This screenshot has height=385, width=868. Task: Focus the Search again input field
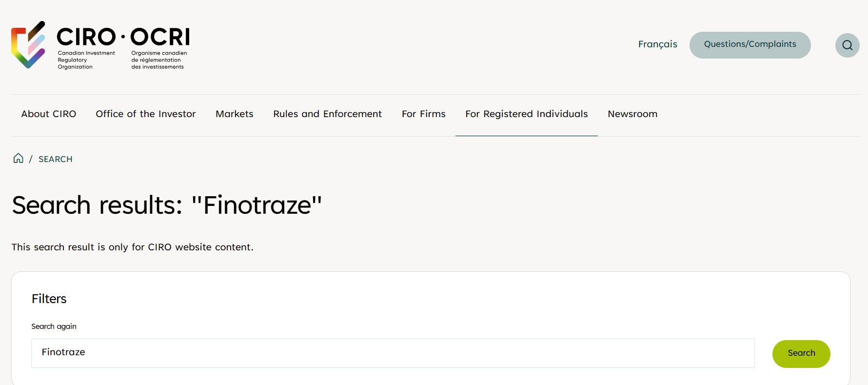pyautogui.click(x=393, y=353)
